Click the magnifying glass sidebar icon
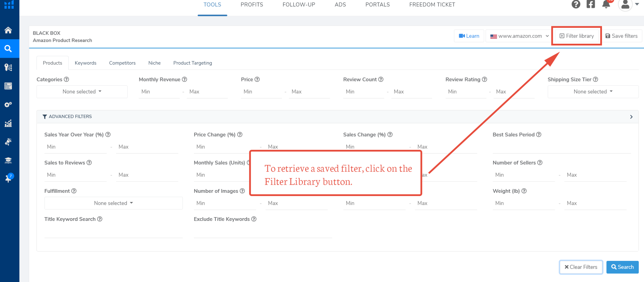 [8, 49]
